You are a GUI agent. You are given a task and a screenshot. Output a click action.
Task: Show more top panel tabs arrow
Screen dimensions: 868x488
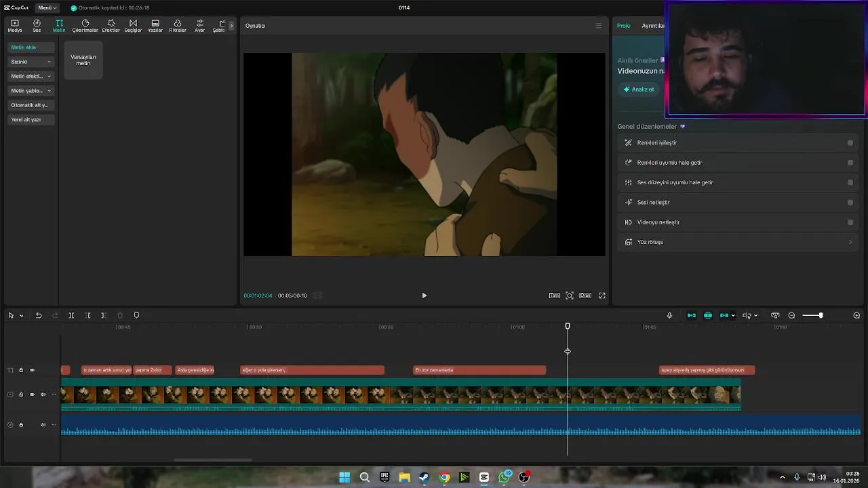point(231,26)
